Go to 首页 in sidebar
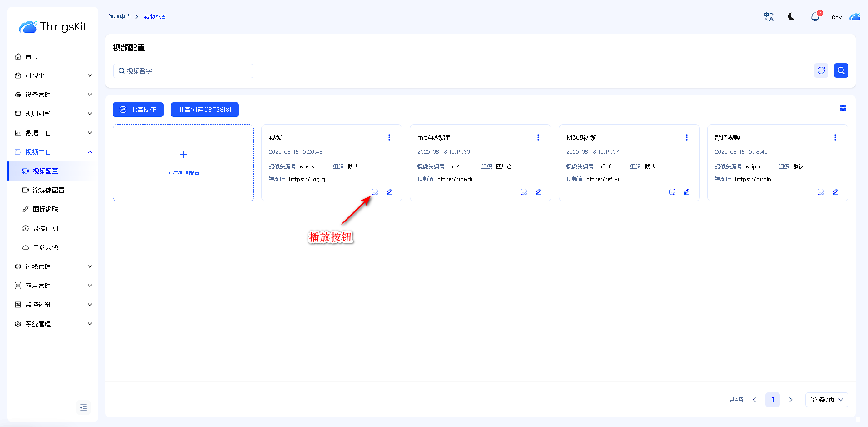868x427 pixels. point(32,56)
